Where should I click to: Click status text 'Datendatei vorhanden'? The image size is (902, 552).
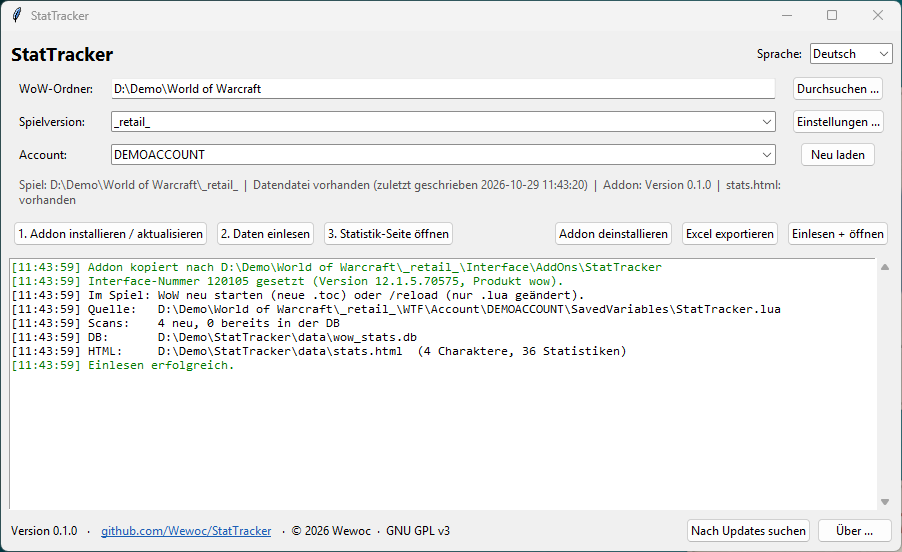click(311, 185)
